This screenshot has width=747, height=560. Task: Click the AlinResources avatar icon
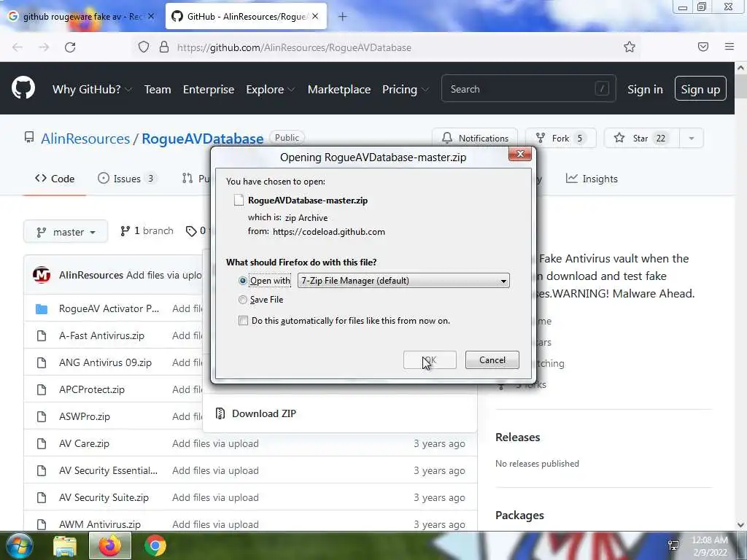pos(42,275)
